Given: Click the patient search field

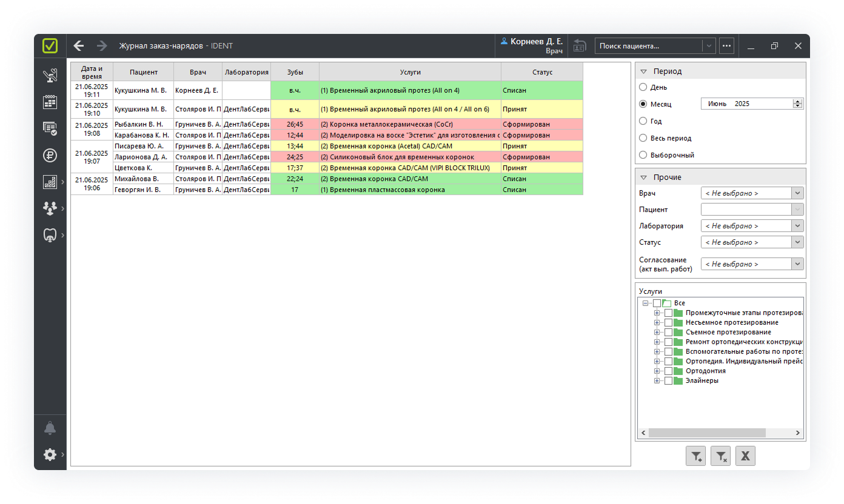Looking at the screenshot, I should (x=648, y=45).
